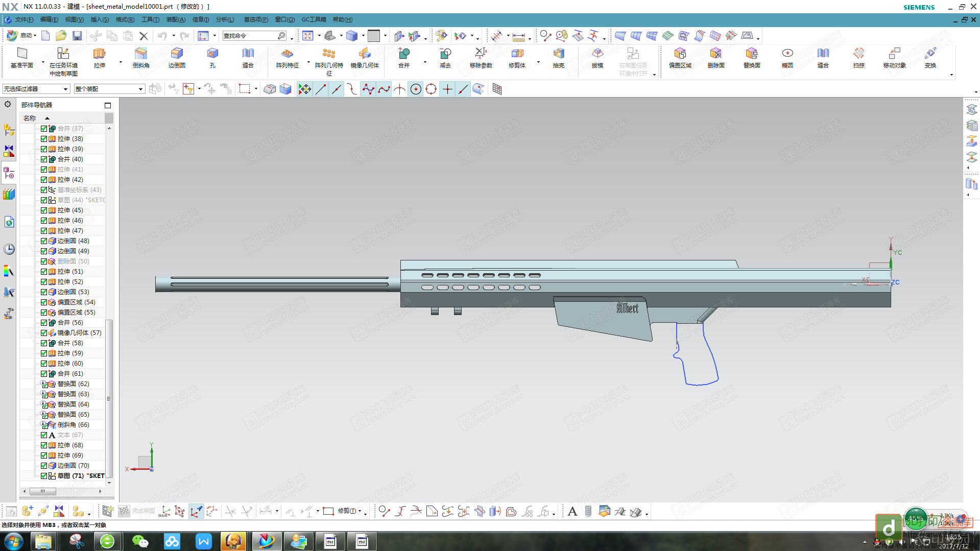Open the 插入(S) menu

click(100, 19)
